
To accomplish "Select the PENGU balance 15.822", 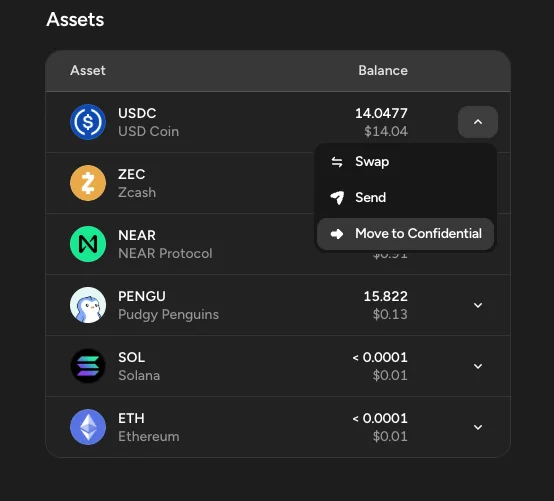I will (385, 296).
